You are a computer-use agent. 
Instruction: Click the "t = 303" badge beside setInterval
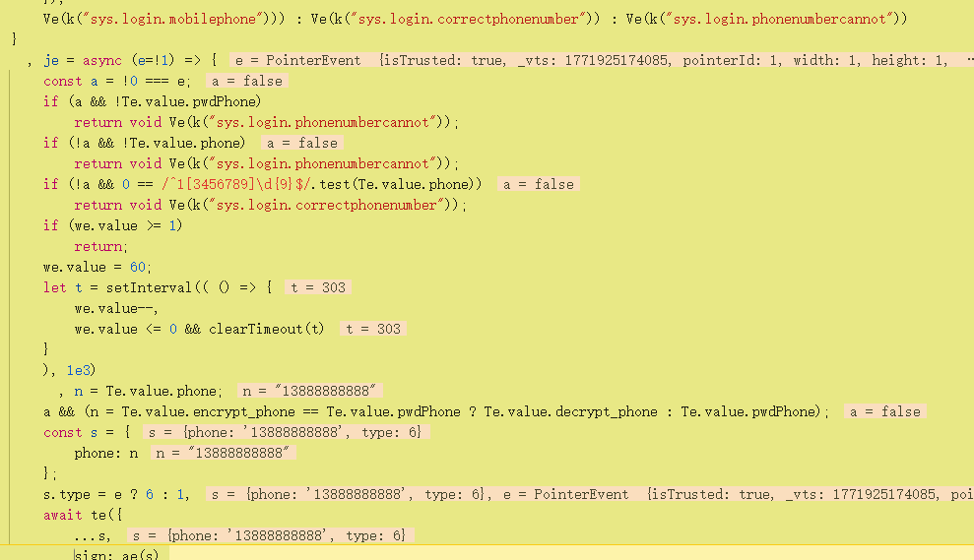[x=318, y=287]
